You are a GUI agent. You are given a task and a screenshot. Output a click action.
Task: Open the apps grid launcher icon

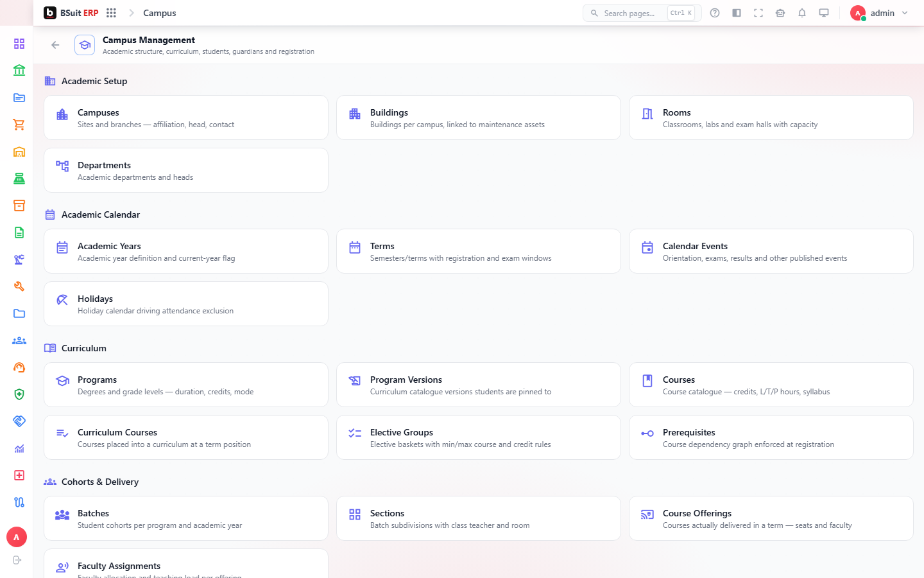[x=111, y=13]
